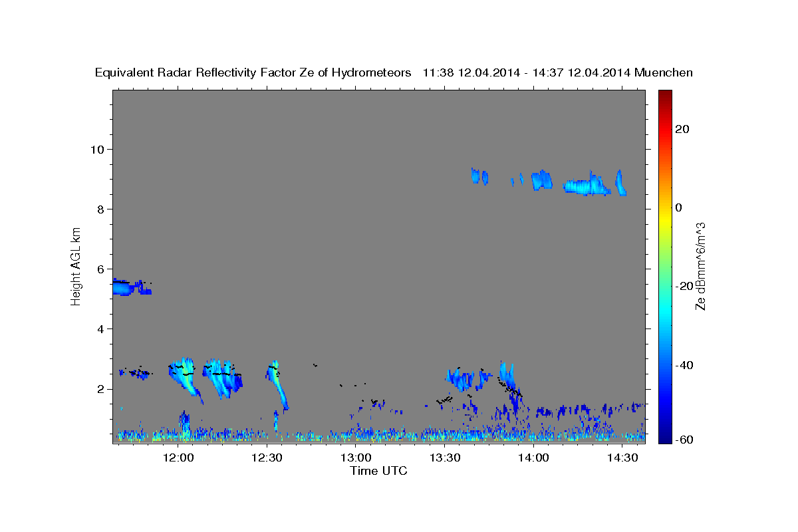Click the 13:00 time tick label

[356, 458]
